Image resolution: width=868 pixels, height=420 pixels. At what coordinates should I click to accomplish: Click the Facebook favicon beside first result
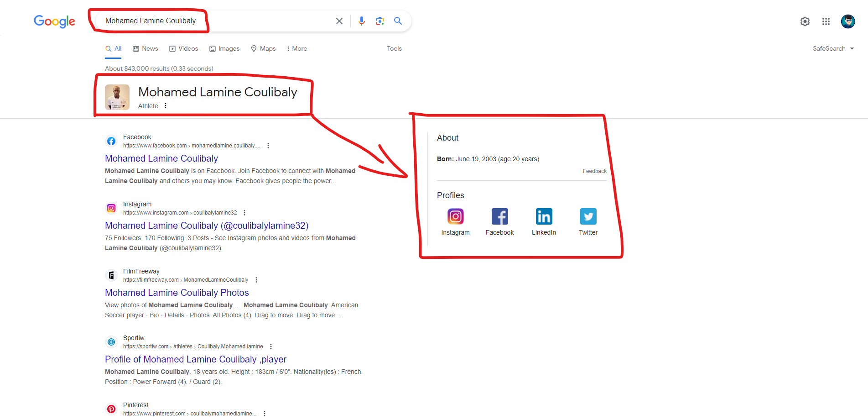tap(111, 141)
